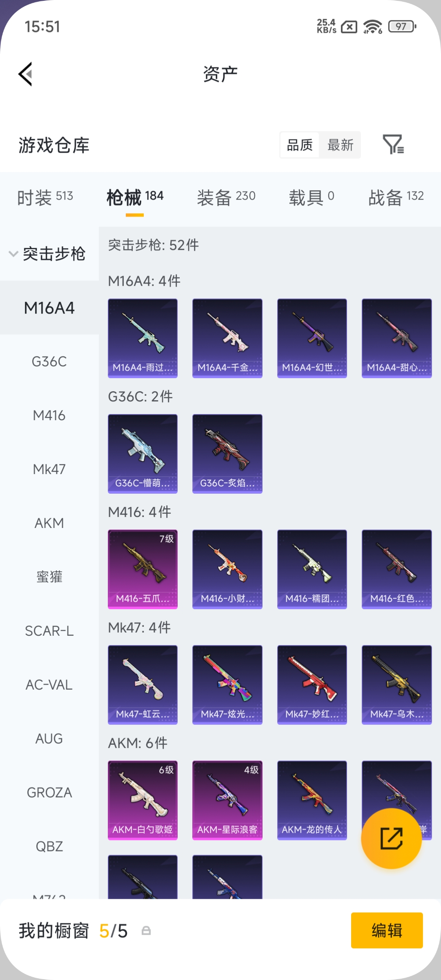The image size is (441, 980).
Task: Open the 战备 tab
Action: click(396, 197)
